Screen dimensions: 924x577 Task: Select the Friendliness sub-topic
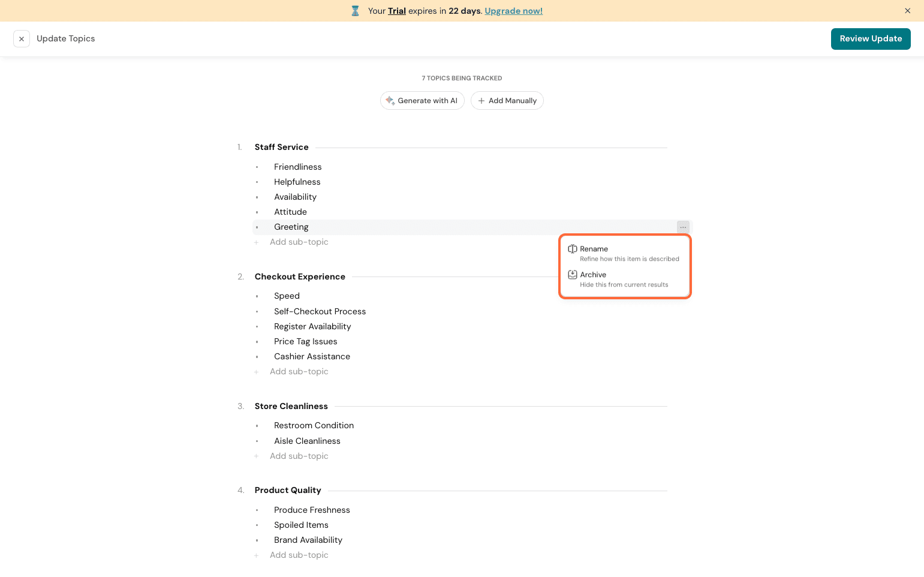point(297,167)
